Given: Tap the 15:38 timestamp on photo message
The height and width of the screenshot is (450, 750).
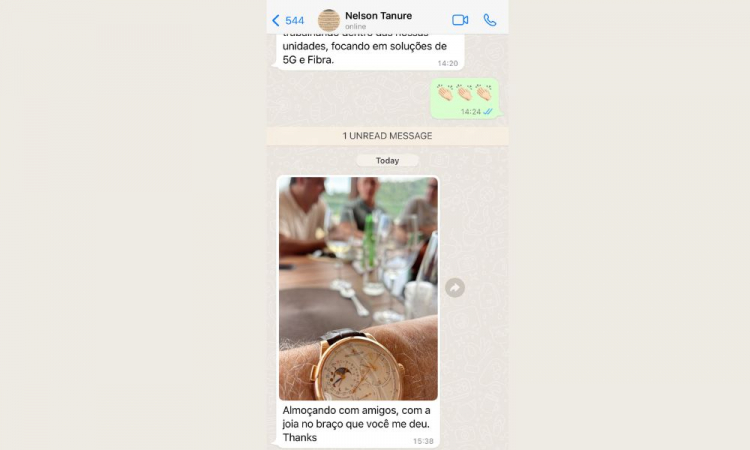Looking at the screenshot, I should coord(423,441).
